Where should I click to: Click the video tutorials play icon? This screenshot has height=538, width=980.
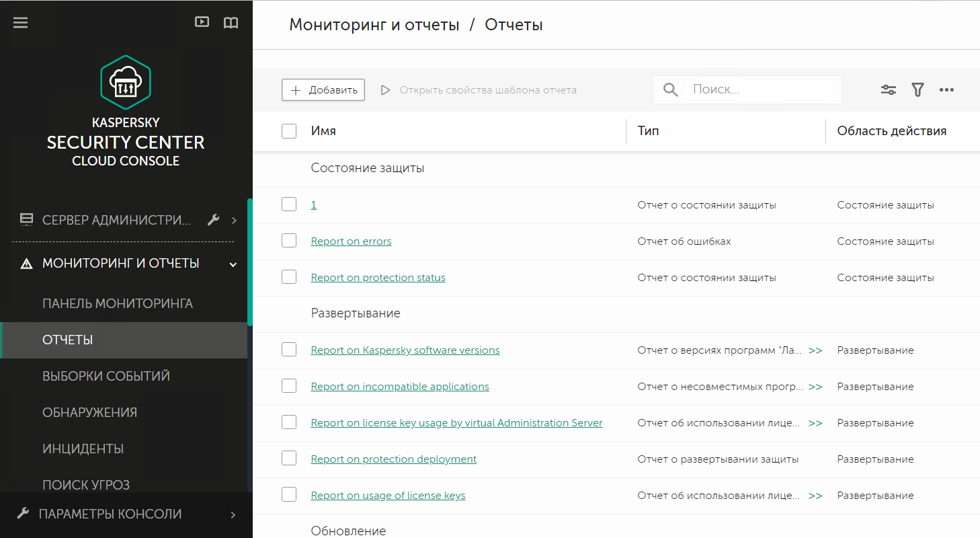[x=202, y=22]
